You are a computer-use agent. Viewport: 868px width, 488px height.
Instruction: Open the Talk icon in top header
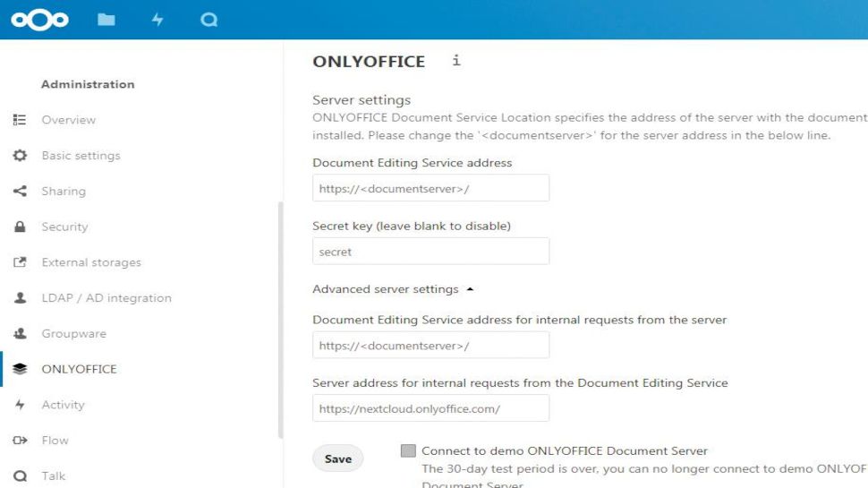[208, 20]
